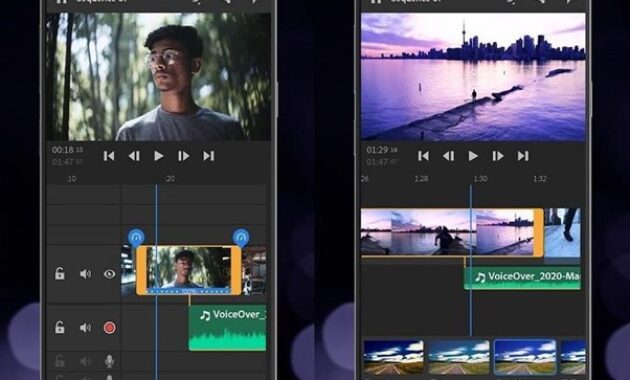Screen dimensions: 630x380
Task: Jump to sequence end on left phone
Action: pos(209,156)
